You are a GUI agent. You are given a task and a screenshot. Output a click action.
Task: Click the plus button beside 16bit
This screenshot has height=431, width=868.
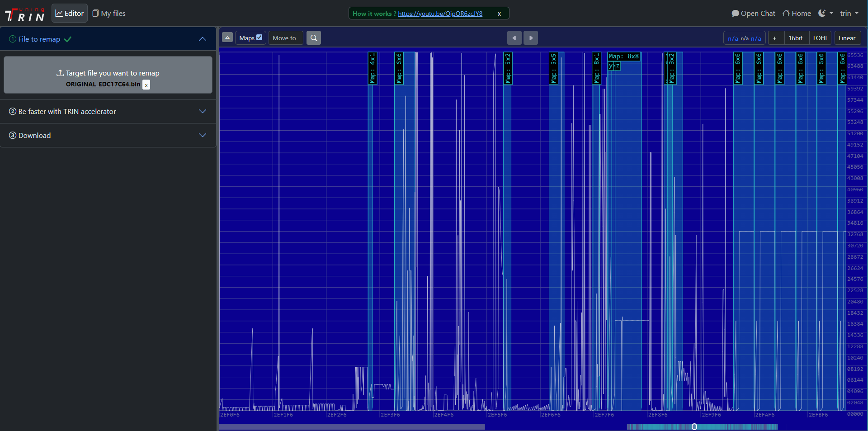click(774, 38)
